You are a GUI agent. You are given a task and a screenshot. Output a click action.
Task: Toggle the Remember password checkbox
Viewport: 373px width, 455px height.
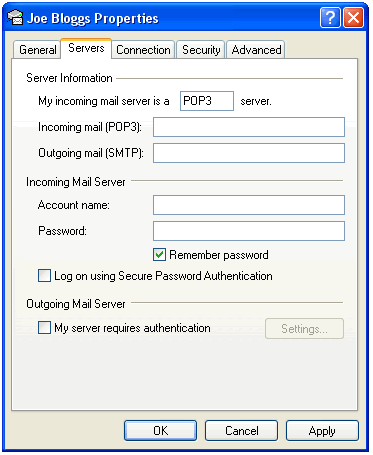tap(159, 255)
